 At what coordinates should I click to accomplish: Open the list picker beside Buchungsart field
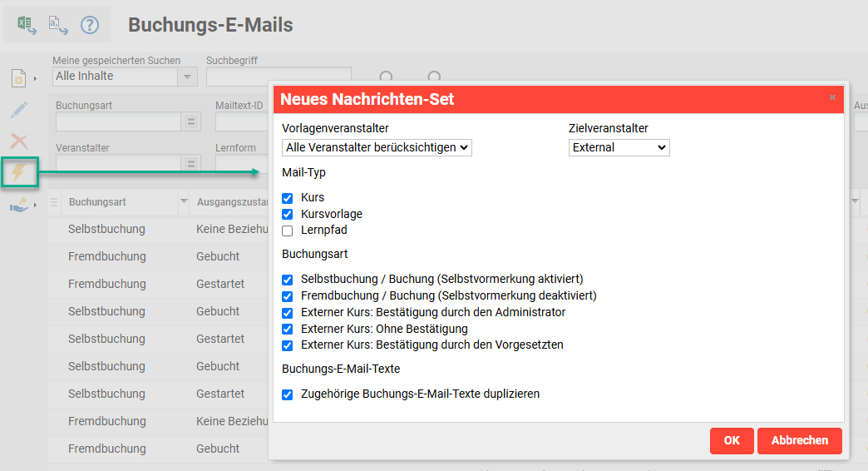(x=191, y=121)
